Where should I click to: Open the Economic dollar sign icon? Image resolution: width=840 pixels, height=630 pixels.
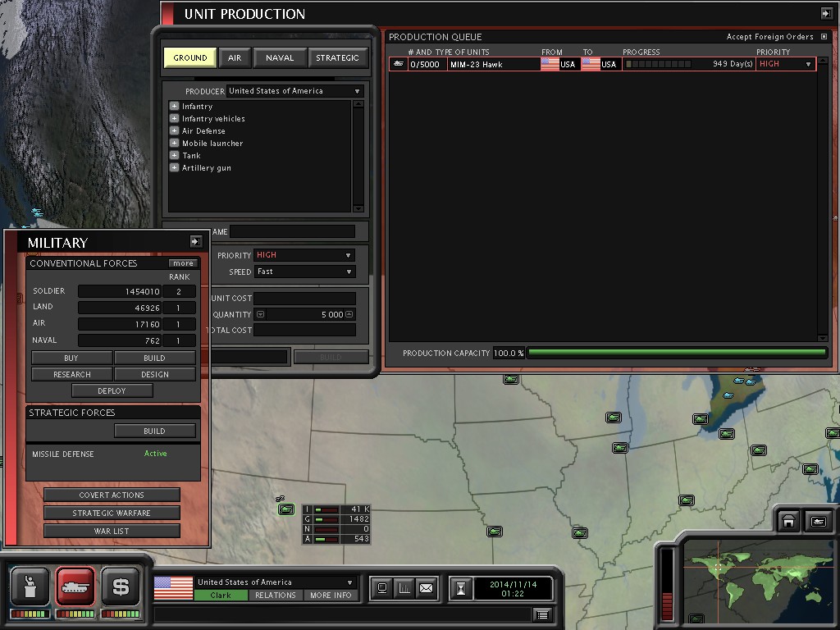coord(121,587)
